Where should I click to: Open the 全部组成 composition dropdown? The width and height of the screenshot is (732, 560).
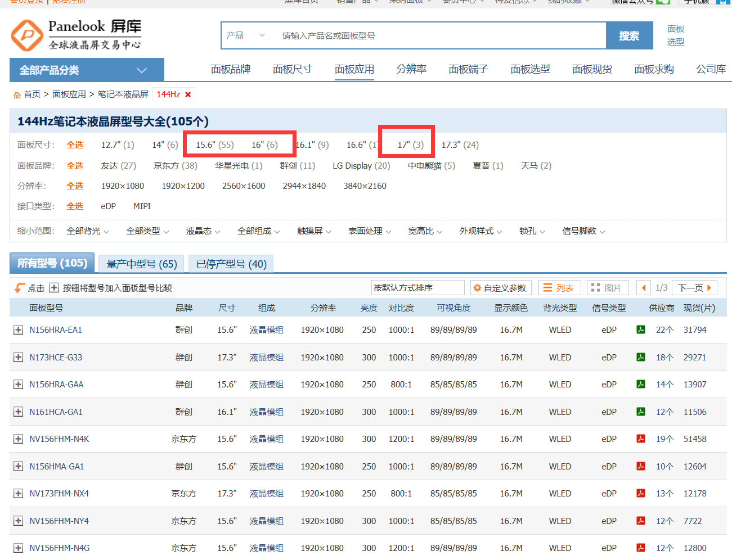[259, 231]
